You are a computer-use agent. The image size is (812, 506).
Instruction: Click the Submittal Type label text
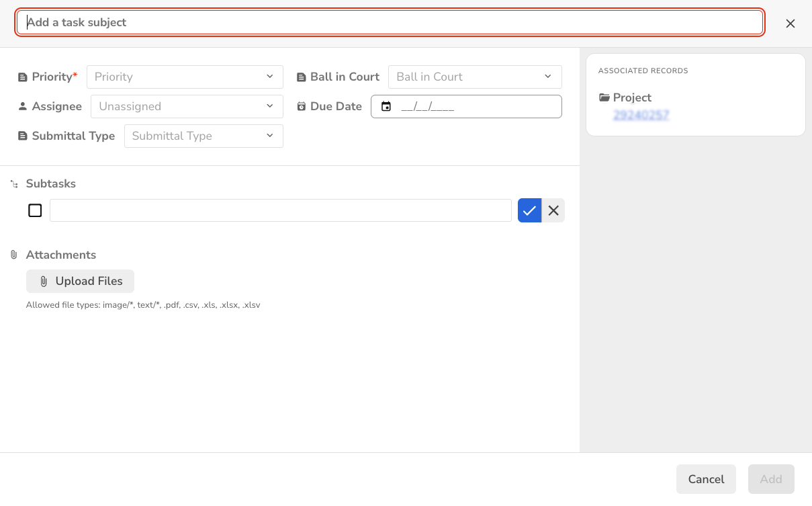coord(74,136)
